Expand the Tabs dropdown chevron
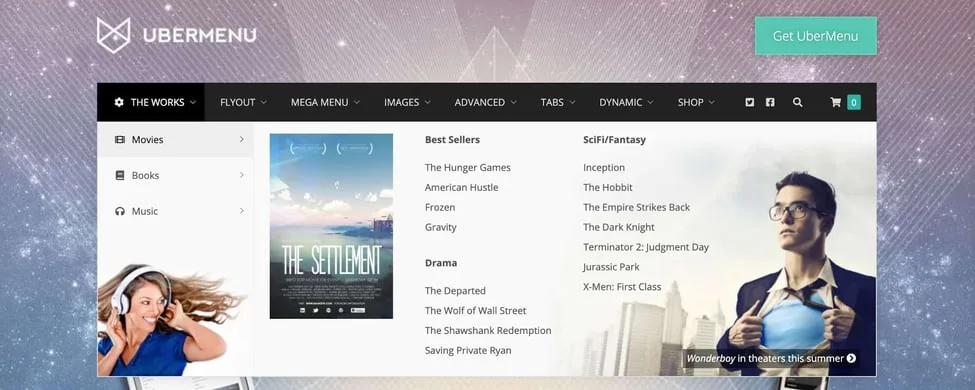975x390 pixels. tap(572, 103)
